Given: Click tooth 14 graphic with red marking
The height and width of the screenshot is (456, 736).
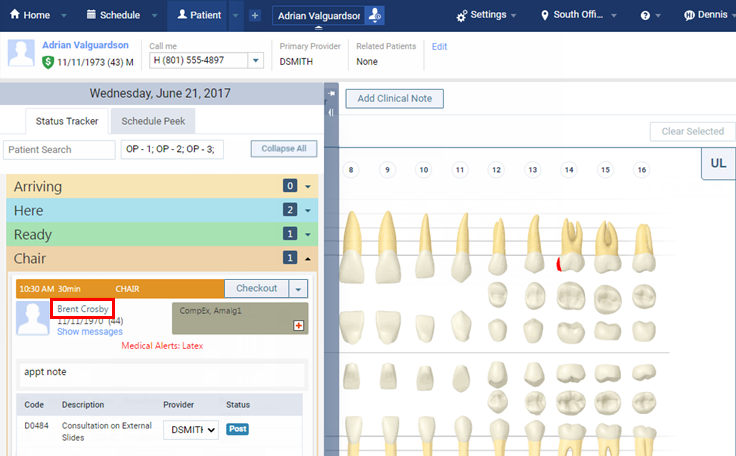Looking at the screenshot, I should pyautogui.click(x=571, y=246).
